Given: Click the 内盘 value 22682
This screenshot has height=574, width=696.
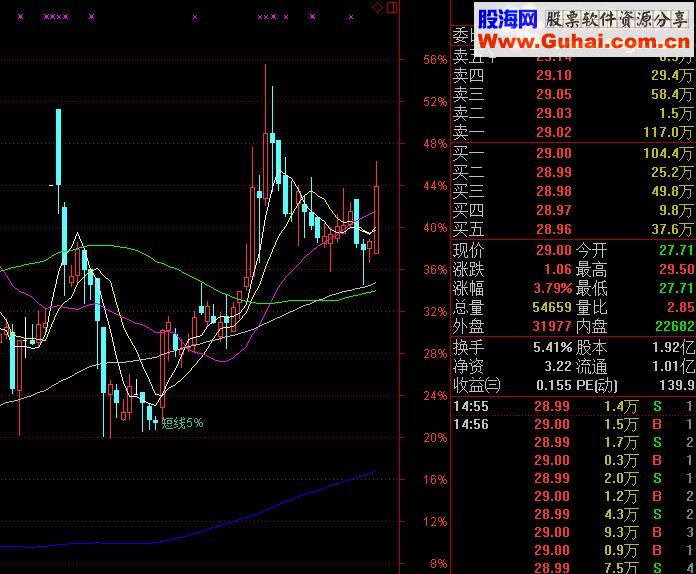Looking at the screenshot, I should click(675, 326).
